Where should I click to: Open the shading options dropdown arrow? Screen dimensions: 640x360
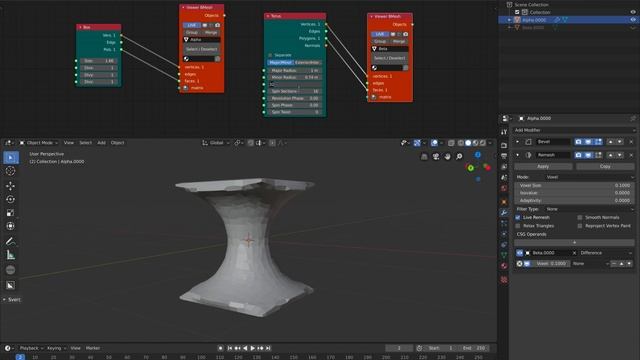coord(490,143)
